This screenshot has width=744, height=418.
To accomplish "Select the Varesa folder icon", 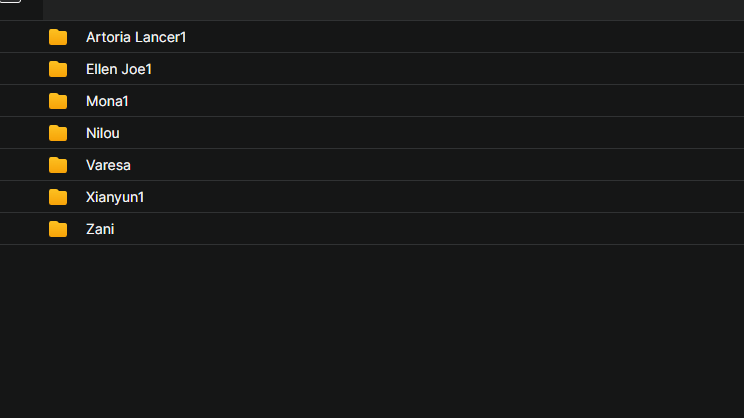I will coord(58,165).
